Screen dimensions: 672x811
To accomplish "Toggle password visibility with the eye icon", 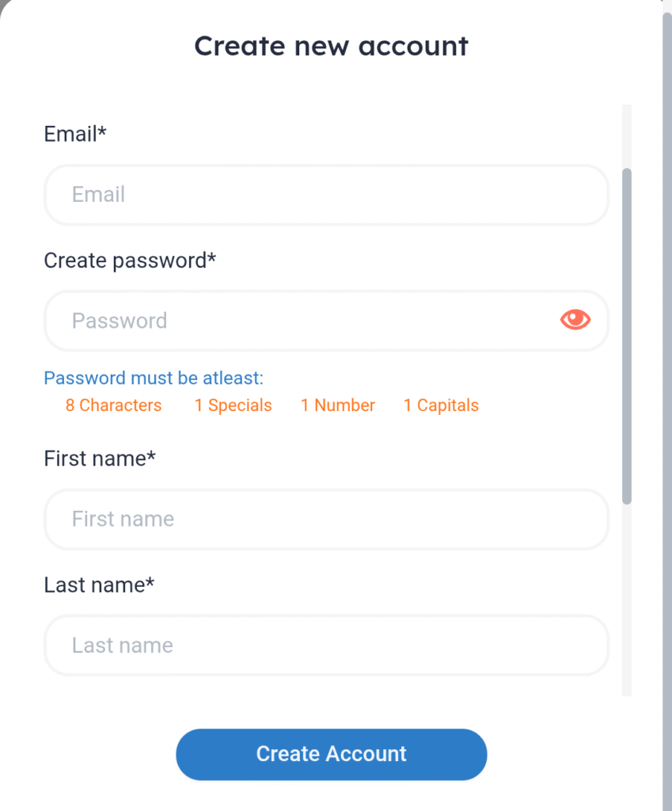I will [575, 320].
